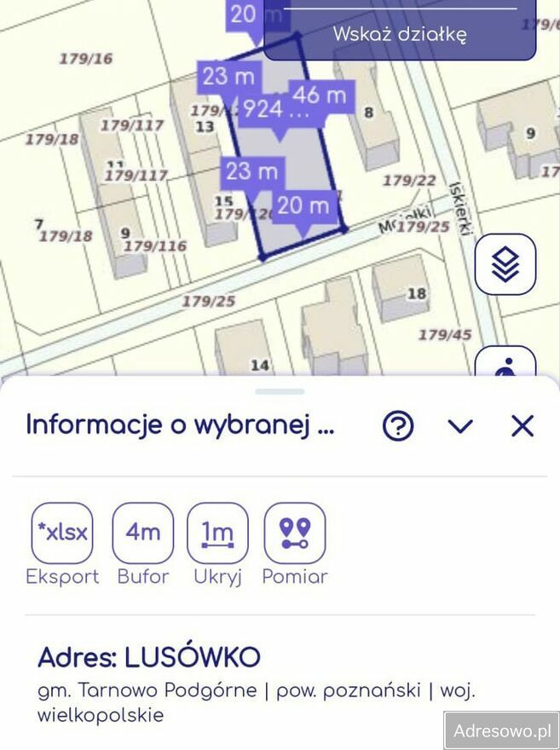Tap the panel drag handle
The image size is (560, 750).
pos(280,391)
